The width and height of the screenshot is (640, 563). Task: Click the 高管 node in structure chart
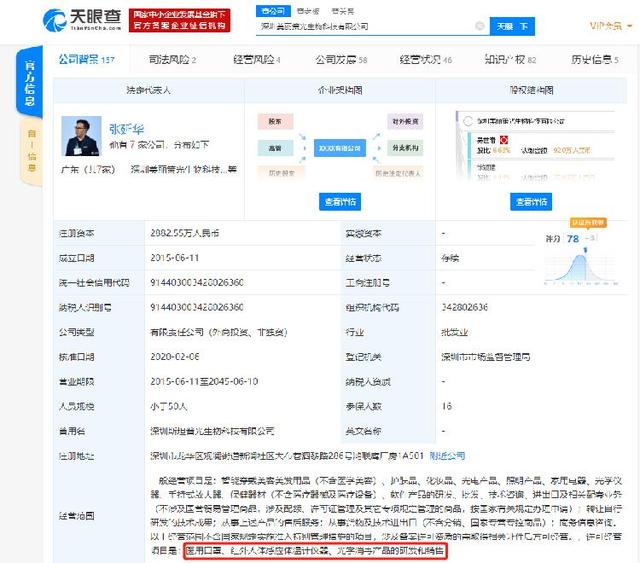click(275, 148)
